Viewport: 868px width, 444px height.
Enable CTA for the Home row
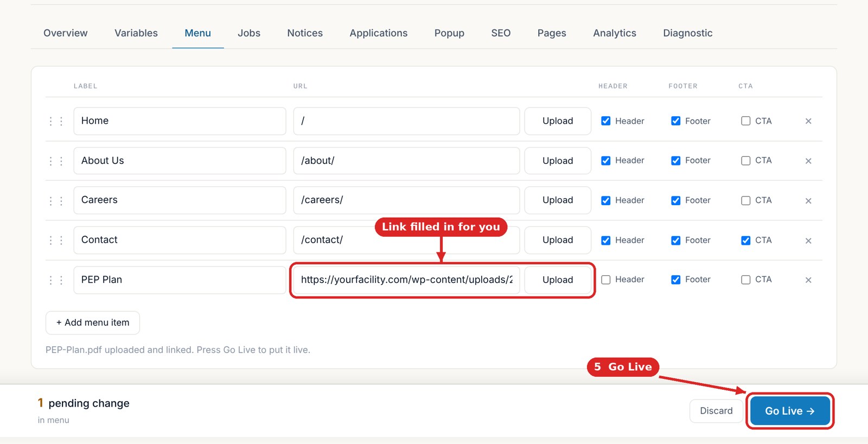click(746, 121)
